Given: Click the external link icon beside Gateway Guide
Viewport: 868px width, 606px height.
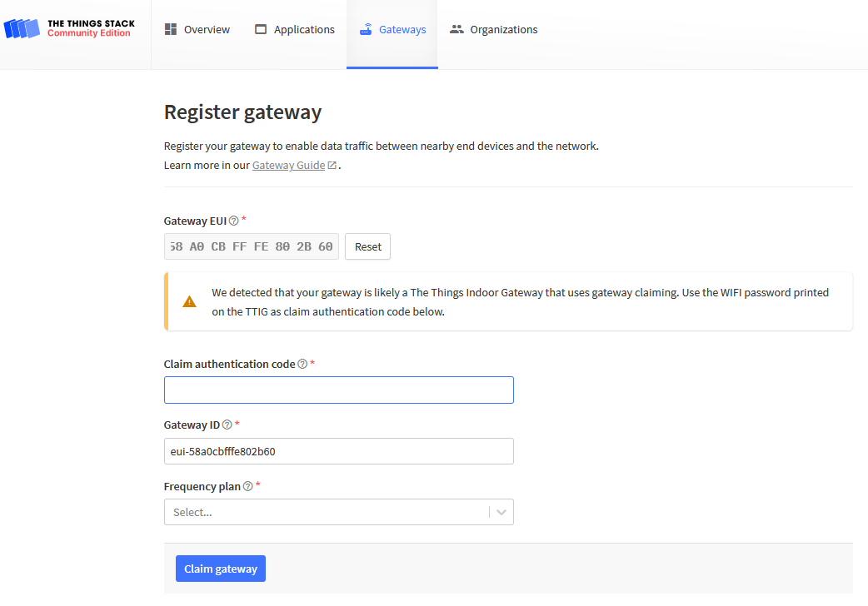Looking at the screenshot, I should [332, 165].
